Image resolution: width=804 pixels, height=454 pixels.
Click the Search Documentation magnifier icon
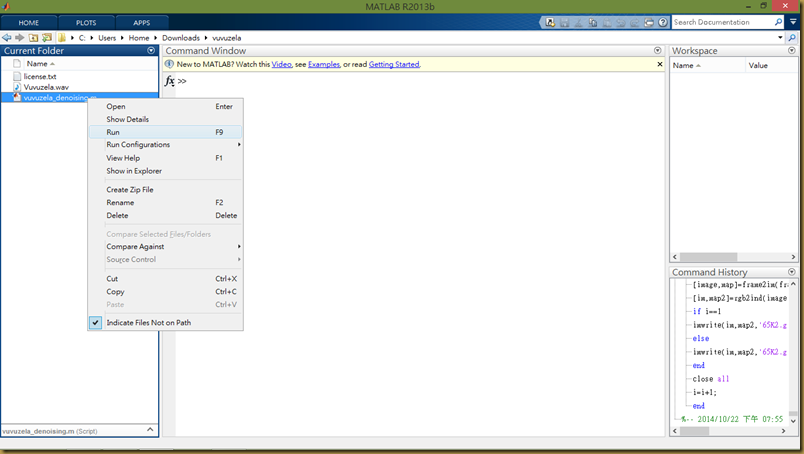click(778, 22)
